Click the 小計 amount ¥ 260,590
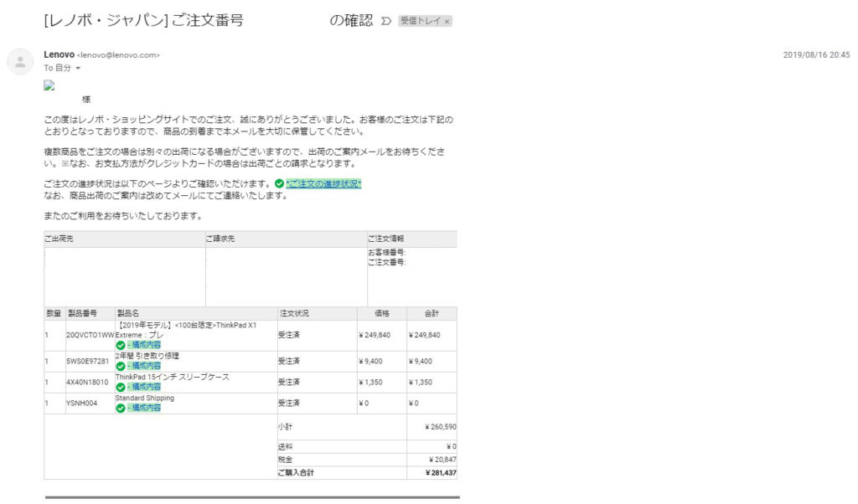This screenshot has height=504, width=858. point(441,427)
